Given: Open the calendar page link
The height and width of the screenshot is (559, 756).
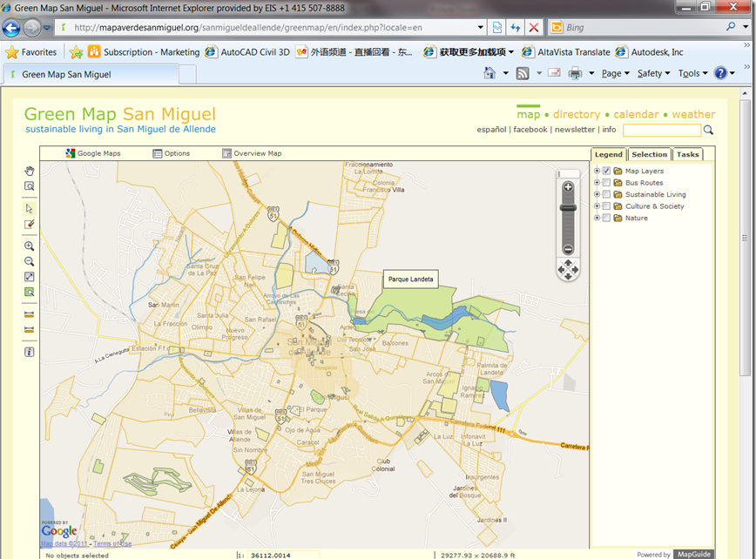Looking at the screenshot, I should [636, 115].
